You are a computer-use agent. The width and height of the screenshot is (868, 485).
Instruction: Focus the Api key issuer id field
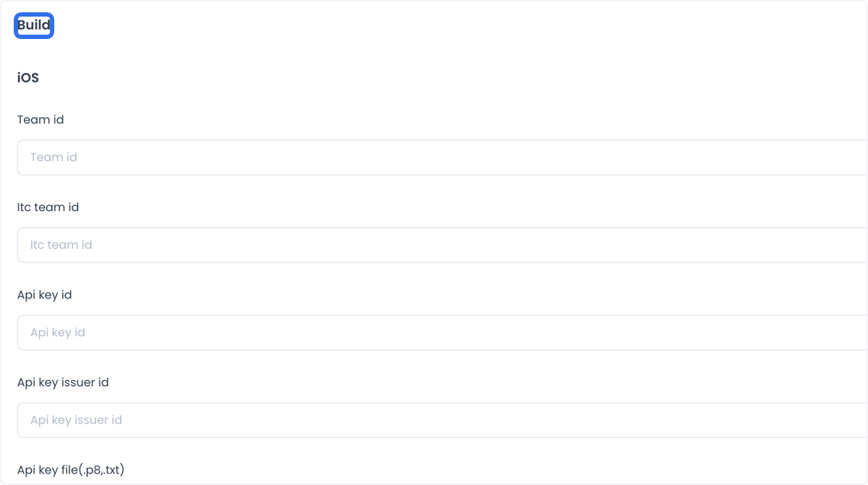[443, 420]
